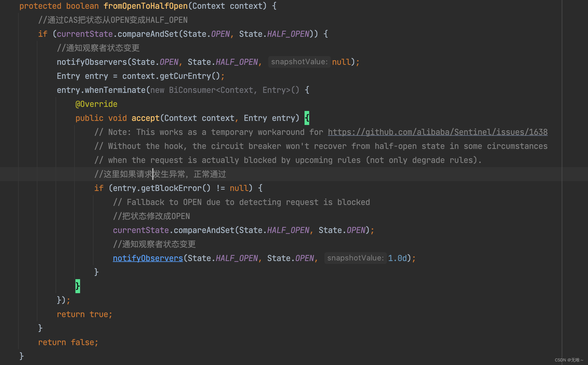Click 'return true;' statement

point(84,314)
